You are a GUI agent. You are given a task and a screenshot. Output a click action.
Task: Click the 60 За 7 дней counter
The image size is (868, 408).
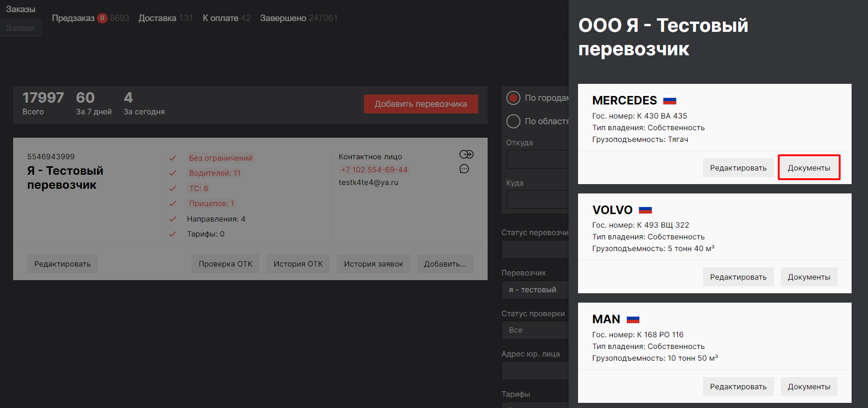[94, 104]
